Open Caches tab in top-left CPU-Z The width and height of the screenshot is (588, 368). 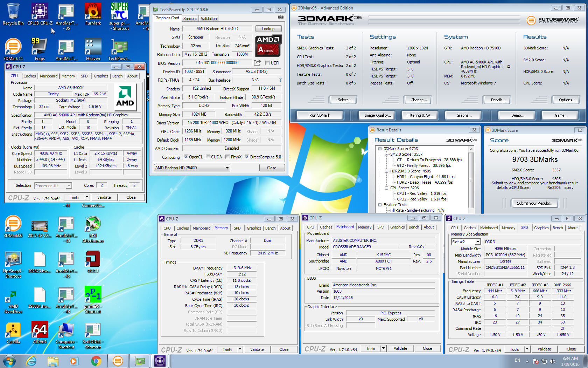[x=30, y=76]
